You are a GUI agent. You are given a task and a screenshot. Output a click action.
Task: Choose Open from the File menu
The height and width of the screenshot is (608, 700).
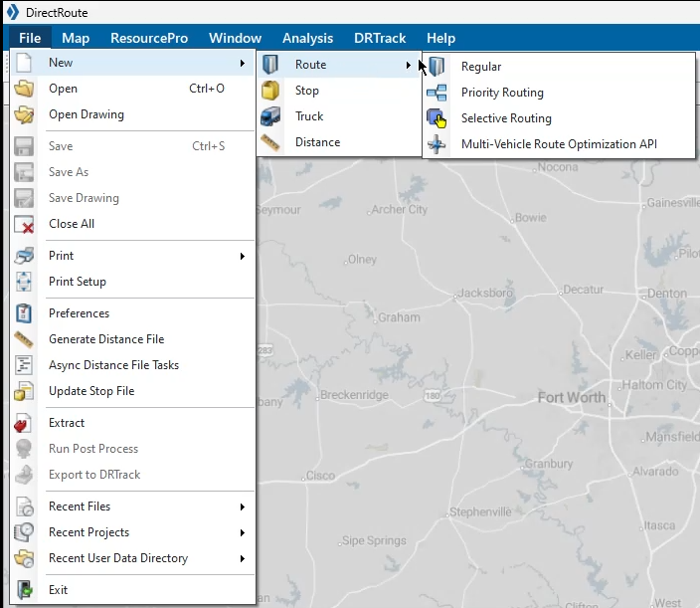coord(132,89)
